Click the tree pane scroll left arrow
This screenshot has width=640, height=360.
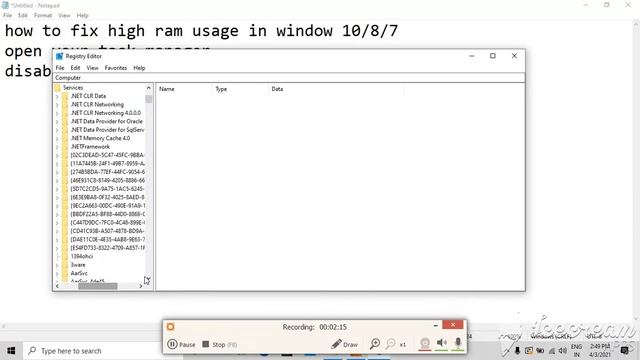(57, 286)
